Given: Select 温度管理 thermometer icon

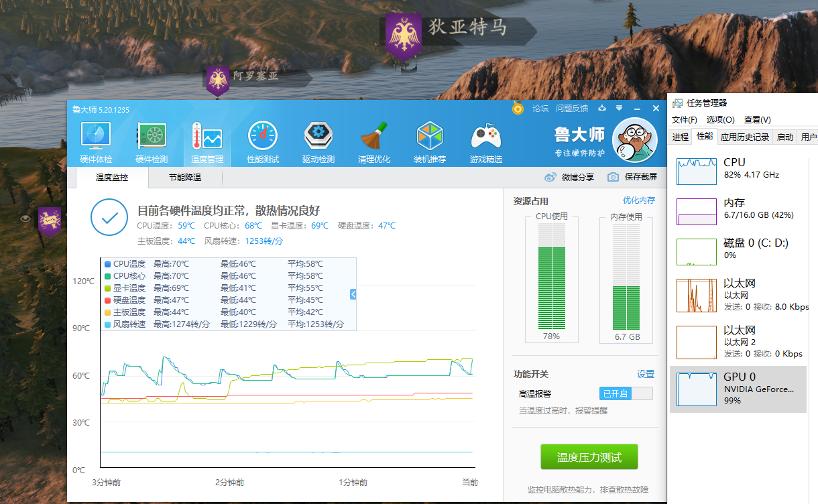Looking at the screenshot, I should tap(207, 137).
